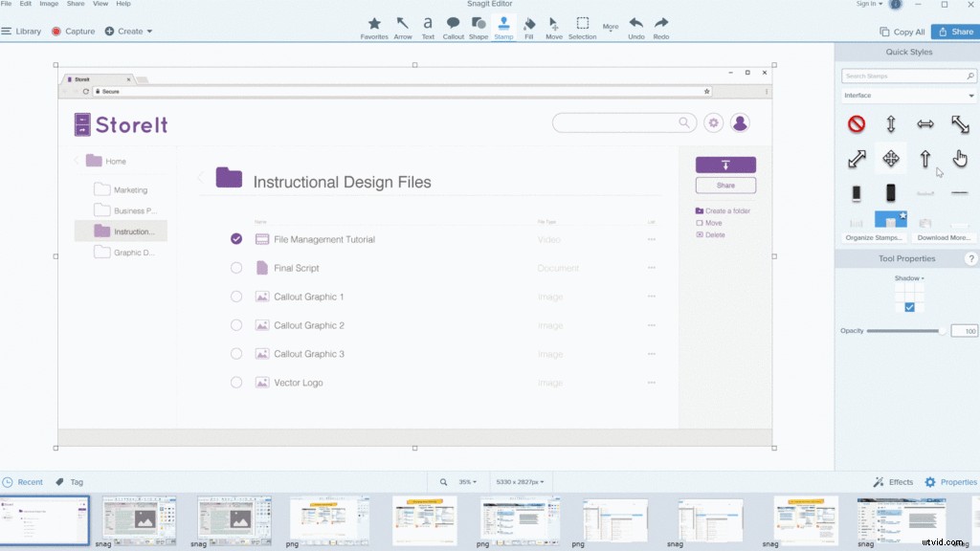Open the Selection tool
Image resolution: width=980 pixels, height=551 pixels.
pyautogui.click(x=581, y=26)
